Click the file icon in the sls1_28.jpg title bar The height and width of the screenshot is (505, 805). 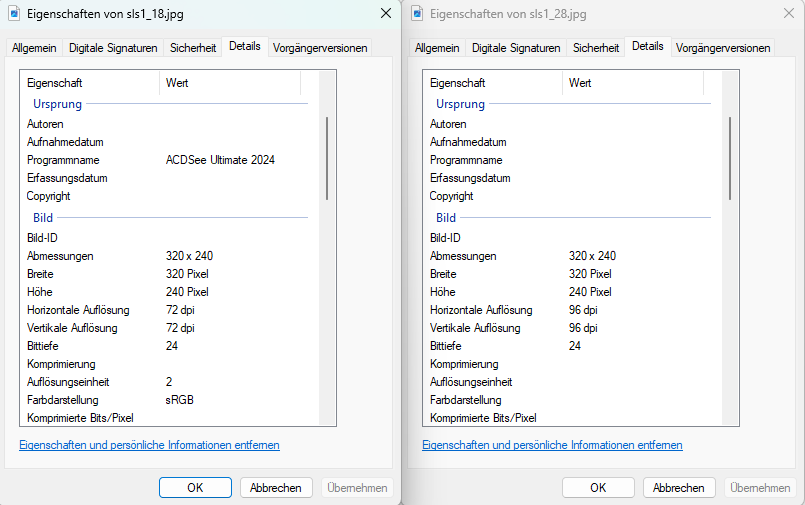pyautogui.click(x=417, y=15)
